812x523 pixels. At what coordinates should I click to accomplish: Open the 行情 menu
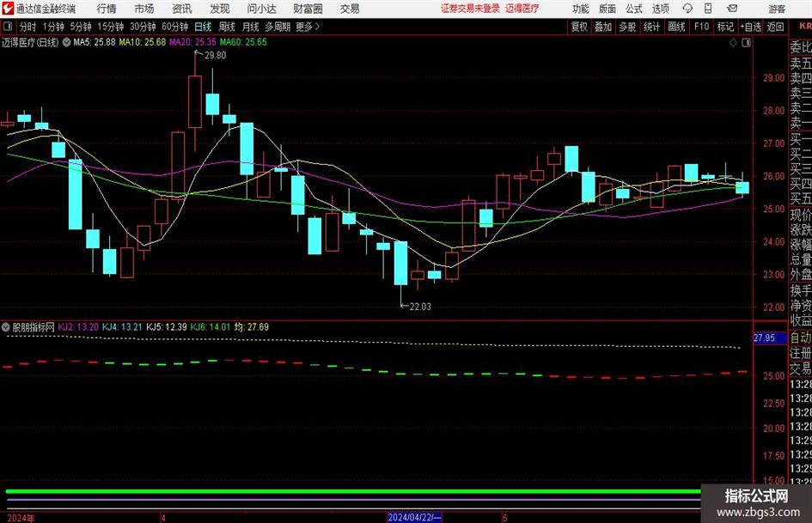(107, 9)
